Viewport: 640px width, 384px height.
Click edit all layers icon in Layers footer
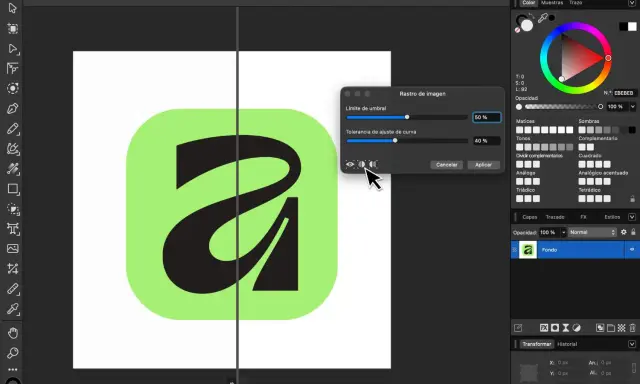518,328
